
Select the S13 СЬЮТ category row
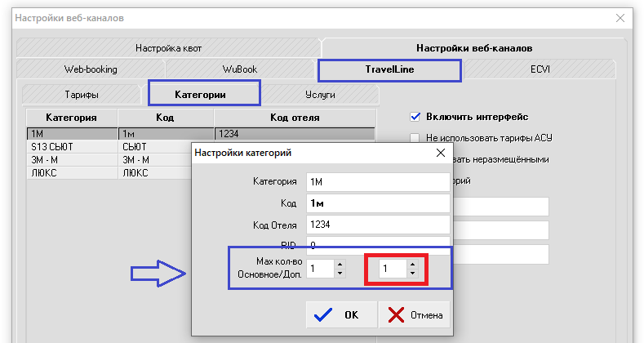[72, 147]
